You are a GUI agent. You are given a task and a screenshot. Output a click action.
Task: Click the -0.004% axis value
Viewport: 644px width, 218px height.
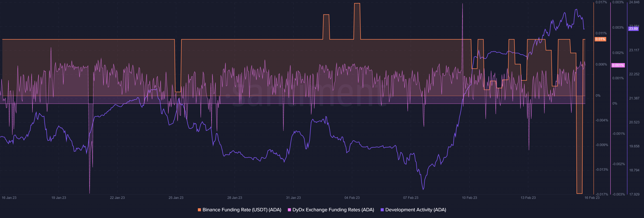click(x=602, y=120)
